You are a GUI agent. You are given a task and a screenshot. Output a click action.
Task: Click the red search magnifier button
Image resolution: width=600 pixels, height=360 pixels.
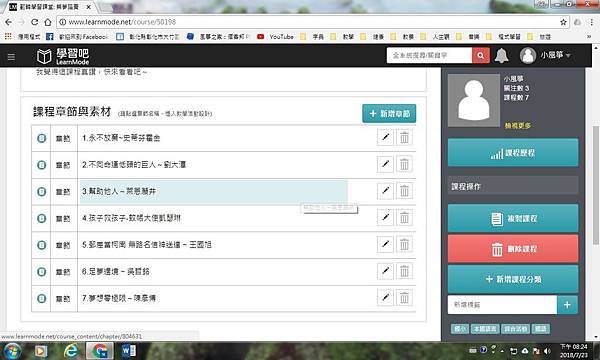(481, 55)
